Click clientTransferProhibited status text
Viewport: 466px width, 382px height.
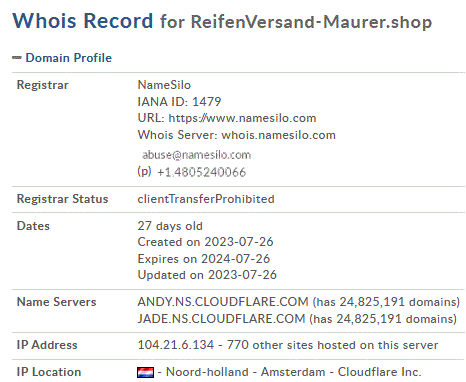pos(206,199)
